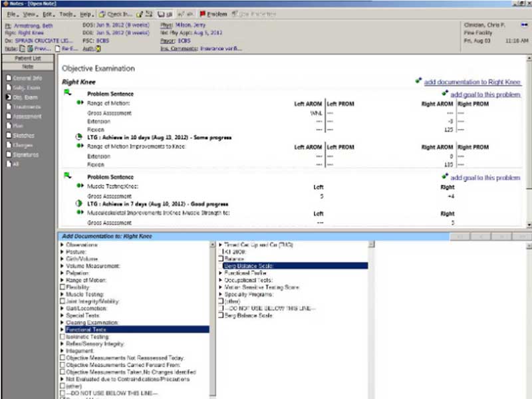Click the green flag beside first Problem Sentence

[x=68, y=92]
